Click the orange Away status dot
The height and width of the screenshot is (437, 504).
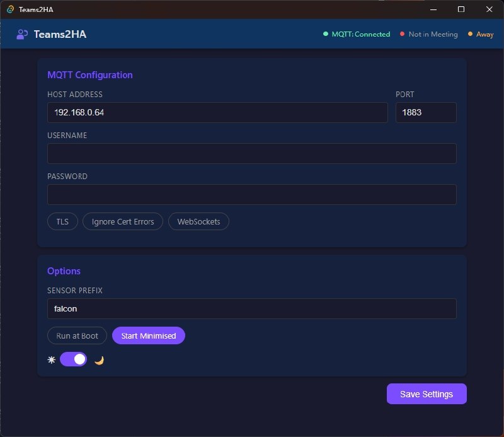click(x=470, y=34)
